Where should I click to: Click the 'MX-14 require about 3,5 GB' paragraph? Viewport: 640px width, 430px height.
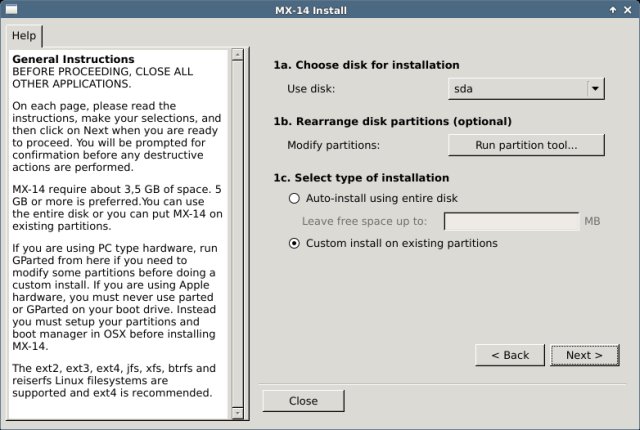click(x=117, y=208)
